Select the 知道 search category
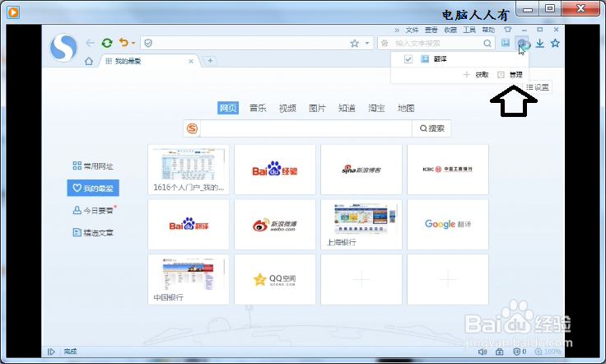This screenshot has width=606, height=364. (x=347, y=108)
